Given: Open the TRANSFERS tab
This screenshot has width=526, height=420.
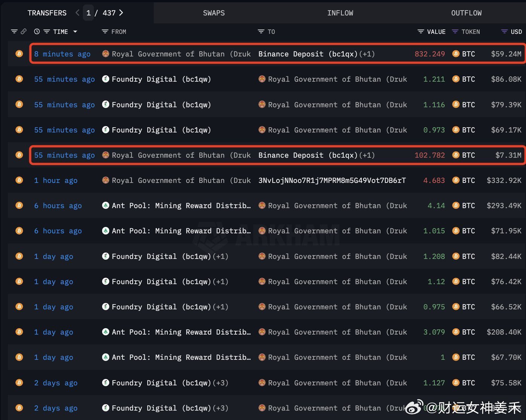Looking at the screenshot, I should 47,13.
